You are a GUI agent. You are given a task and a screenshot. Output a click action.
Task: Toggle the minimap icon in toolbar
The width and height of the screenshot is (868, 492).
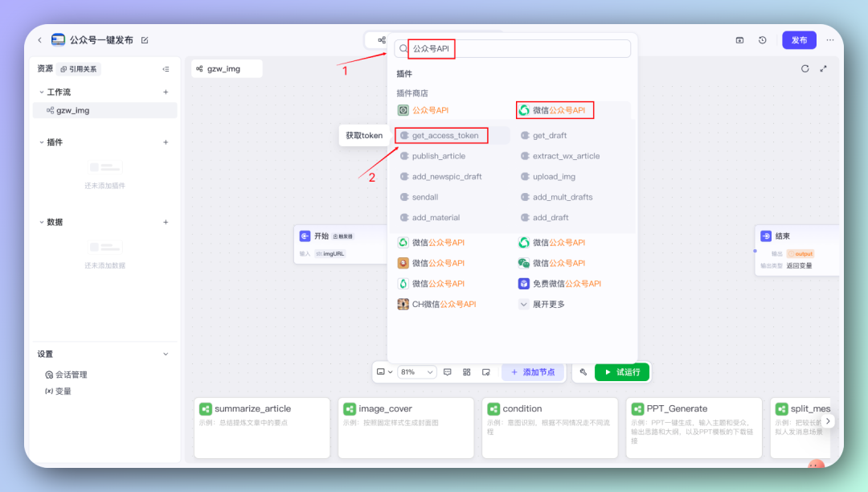click(486, 372)
